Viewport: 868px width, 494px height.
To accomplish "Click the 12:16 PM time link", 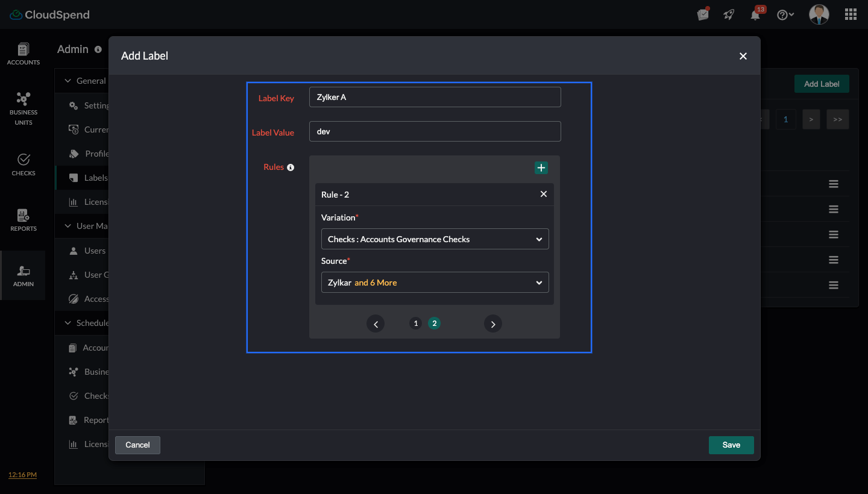I will (x=22, y=475).
